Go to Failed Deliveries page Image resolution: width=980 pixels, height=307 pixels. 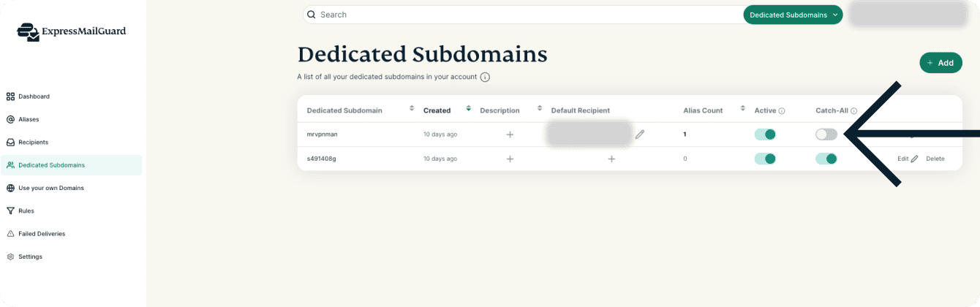tap(41, 234)
